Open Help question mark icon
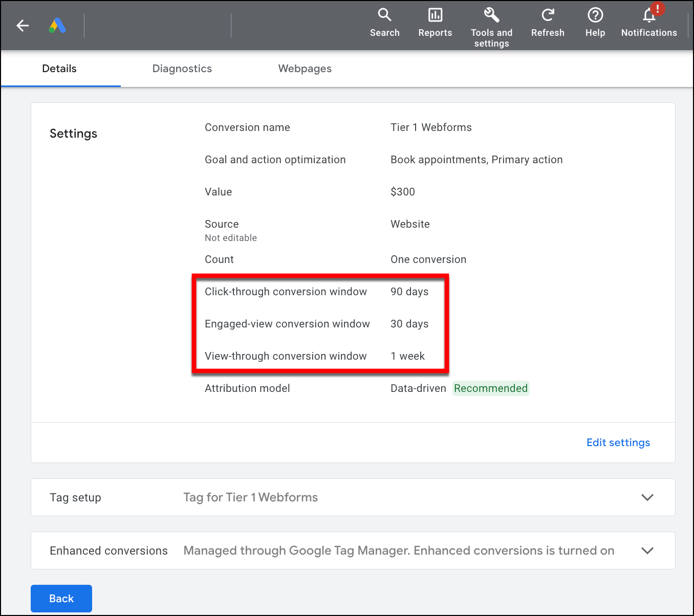 (x=595, y=15)
